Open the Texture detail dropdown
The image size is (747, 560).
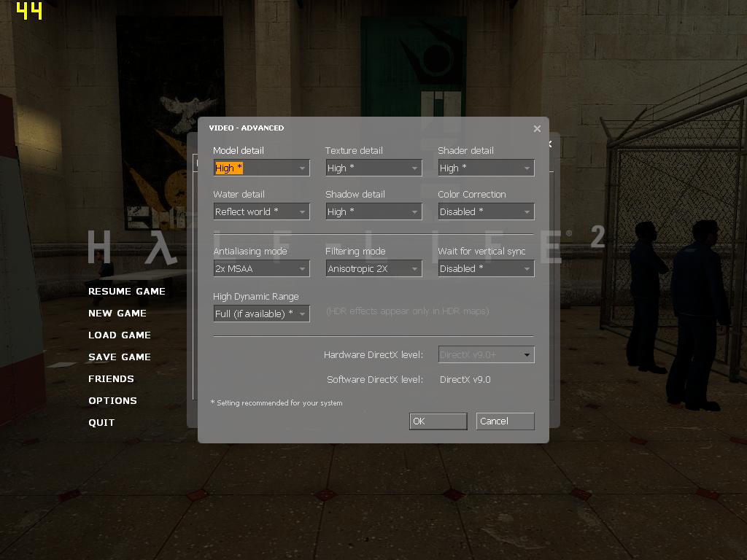(374, 168)
